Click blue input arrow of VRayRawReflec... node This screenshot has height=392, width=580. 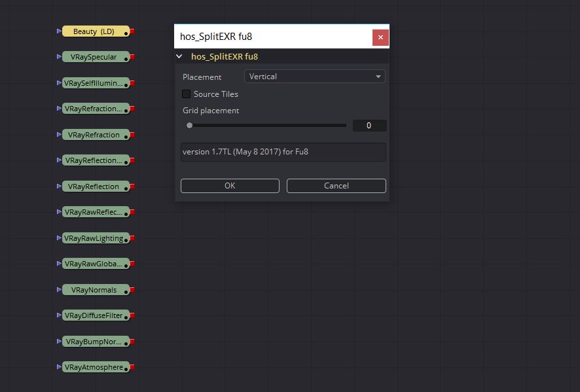pyautogui.click(x=59, y=212)
